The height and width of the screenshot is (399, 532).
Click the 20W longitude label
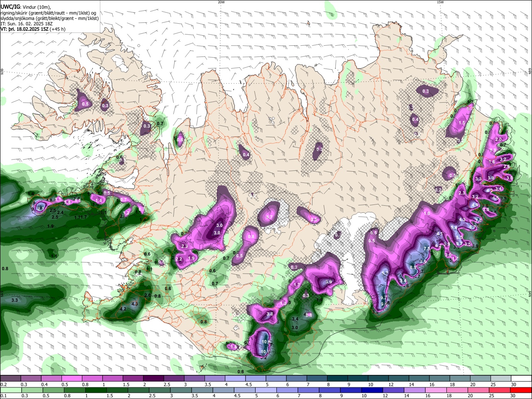[x=221, y=2]
